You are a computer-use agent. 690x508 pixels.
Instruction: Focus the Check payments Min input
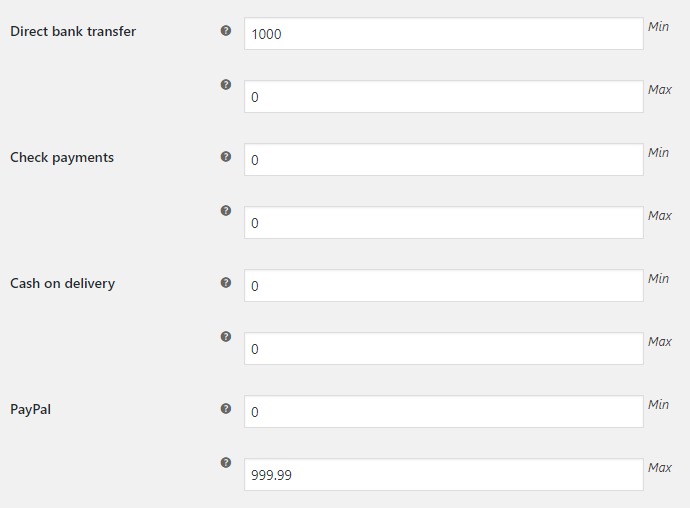[x=444, y=159]
